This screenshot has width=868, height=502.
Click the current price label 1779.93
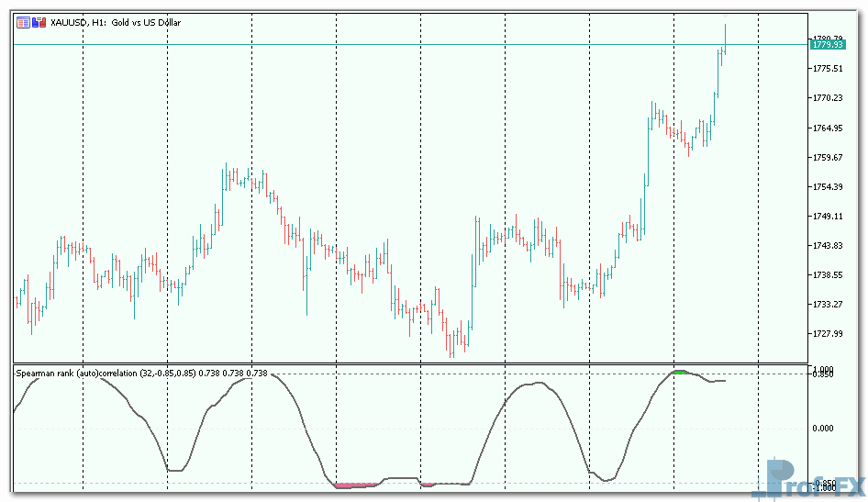828,44
